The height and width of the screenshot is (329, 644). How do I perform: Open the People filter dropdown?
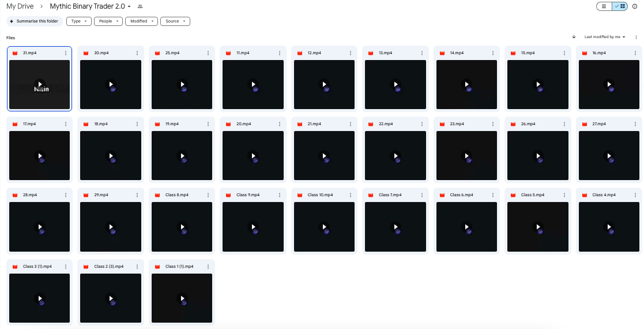[108, 21]
